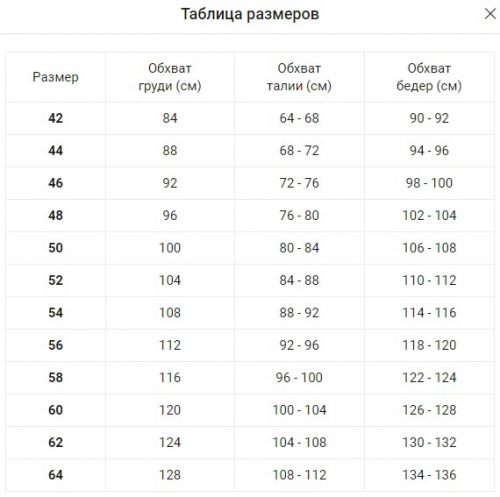Viewport: 500px width, 497px height.
Task: Click the Таблица размеров title
Action: coord(250,14)
